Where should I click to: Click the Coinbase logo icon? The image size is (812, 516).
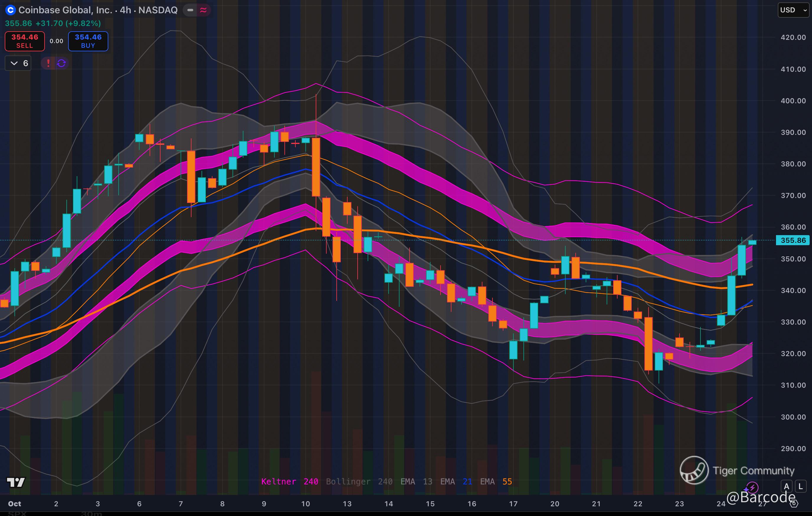point(10,10)
